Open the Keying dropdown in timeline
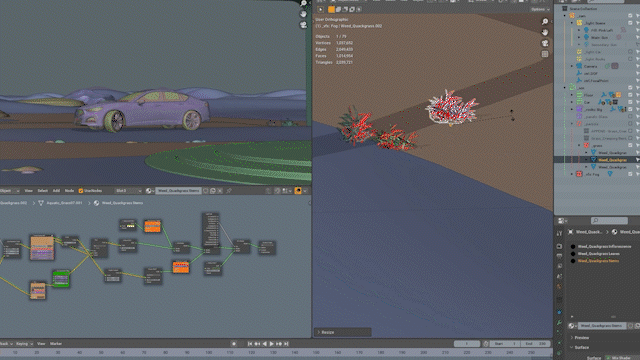The image size is (640, 360). click(24, 344)
